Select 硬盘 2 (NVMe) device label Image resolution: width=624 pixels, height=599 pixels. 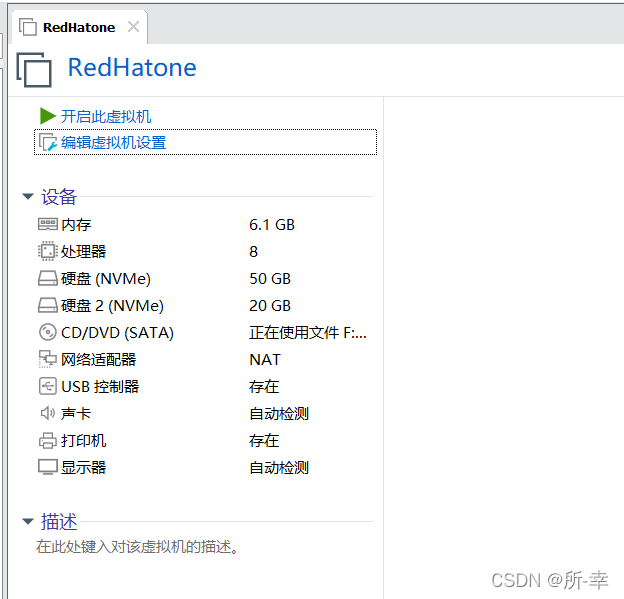(x=112, y=305)
